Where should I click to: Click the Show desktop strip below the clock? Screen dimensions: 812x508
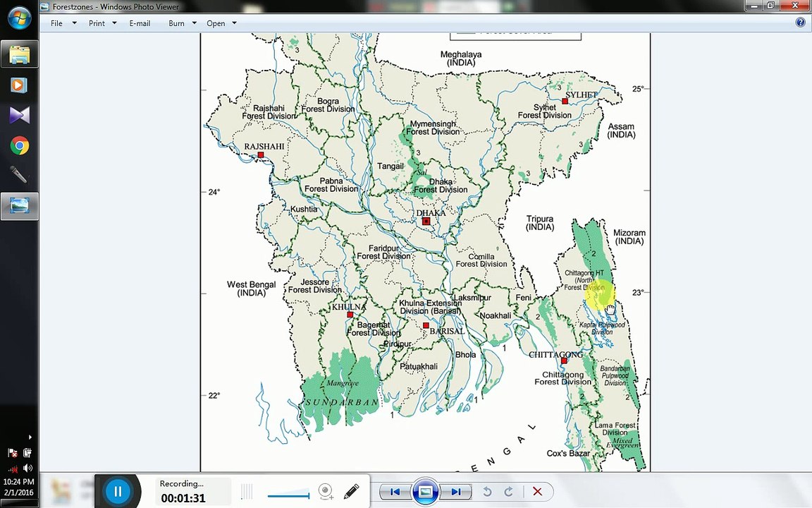pos(19,503)
